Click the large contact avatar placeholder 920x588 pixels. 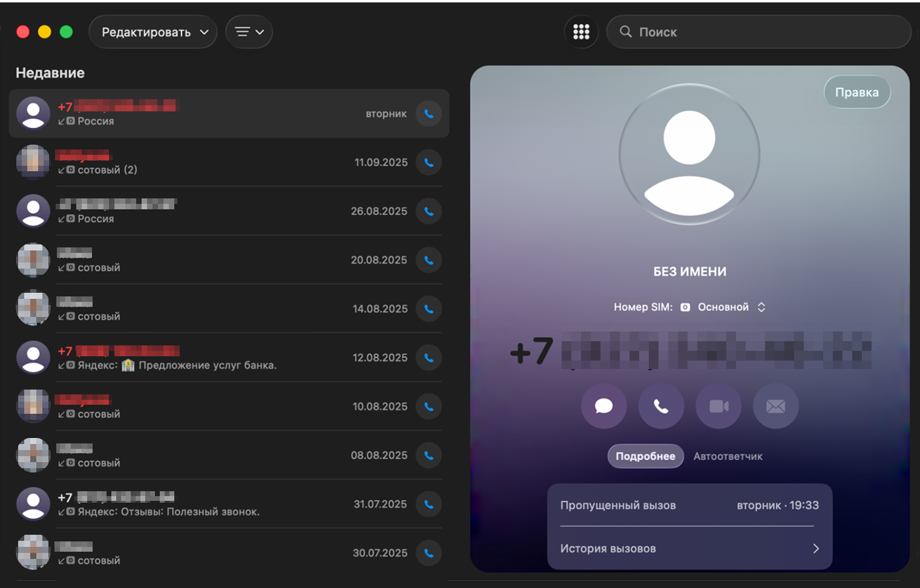point(689,155)
